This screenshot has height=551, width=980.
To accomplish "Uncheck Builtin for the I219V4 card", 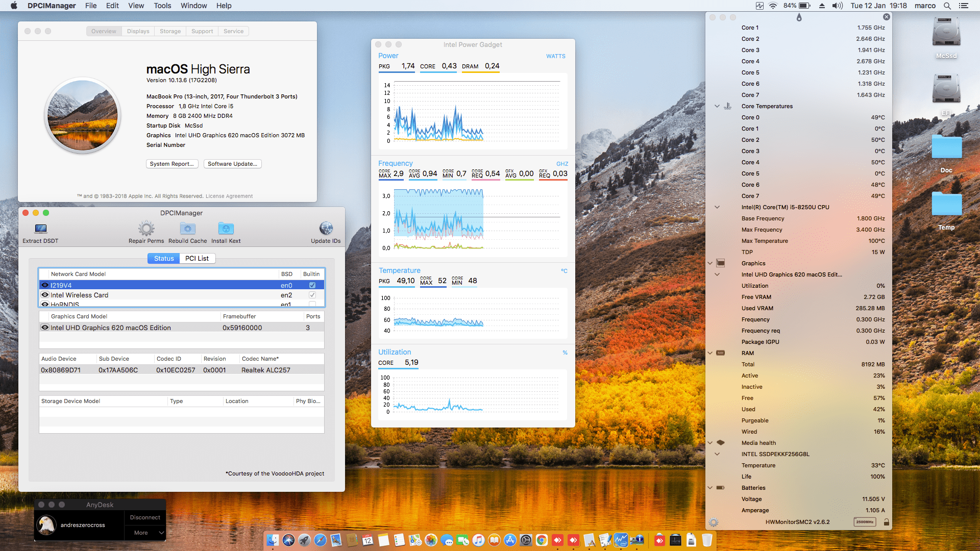I will [x=312, y=285].
